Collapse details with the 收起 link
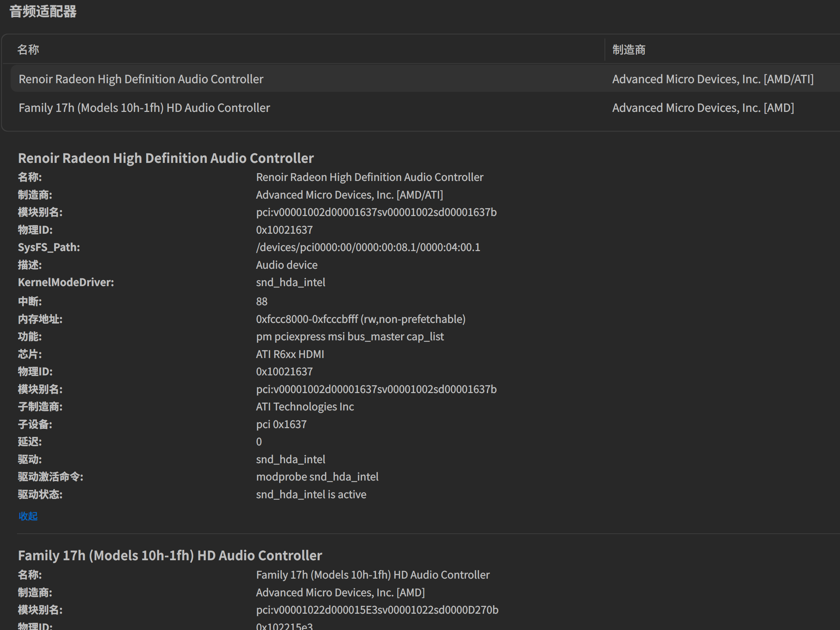The height and width of the screenshot is (630, 840). coord(28,516)
